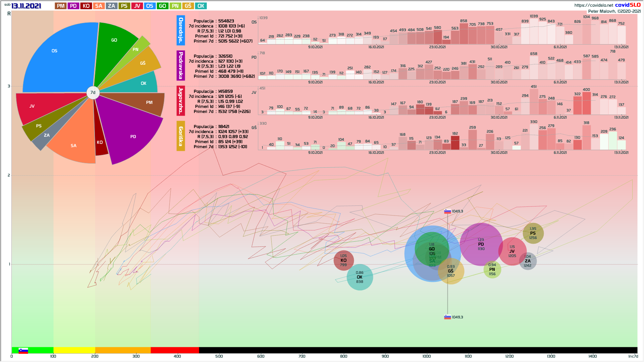Click the Slovenian flag marker at top of vertical line
The height and width of the screenshot is (362, 644).
447,212
